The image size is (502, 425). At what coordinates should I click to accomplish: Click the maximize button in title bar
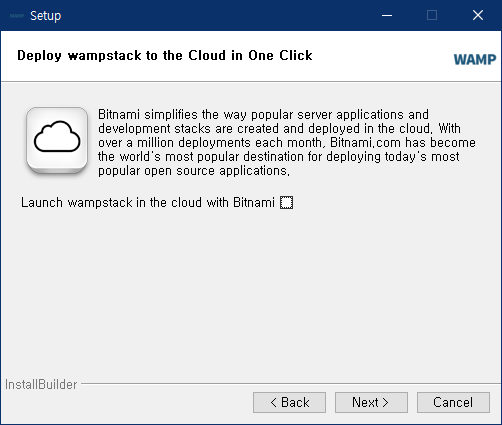click(x=432, y=15)
